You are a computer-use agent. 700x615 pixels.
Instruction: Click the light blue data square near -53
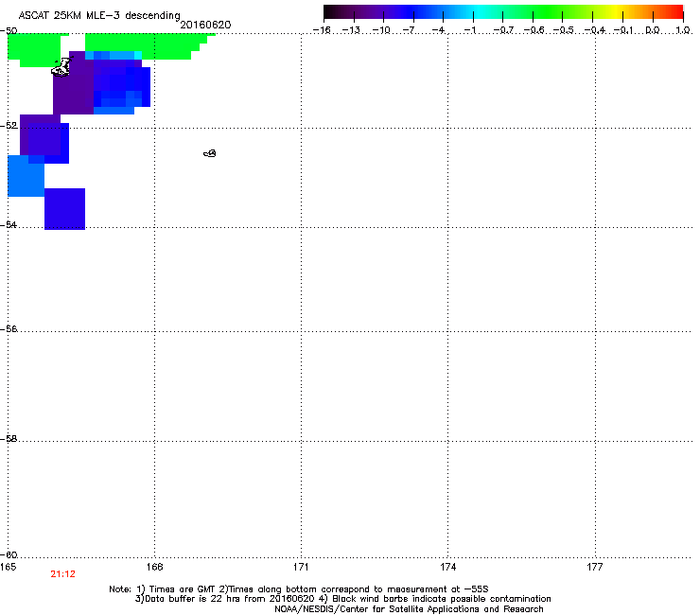point(26,176)
